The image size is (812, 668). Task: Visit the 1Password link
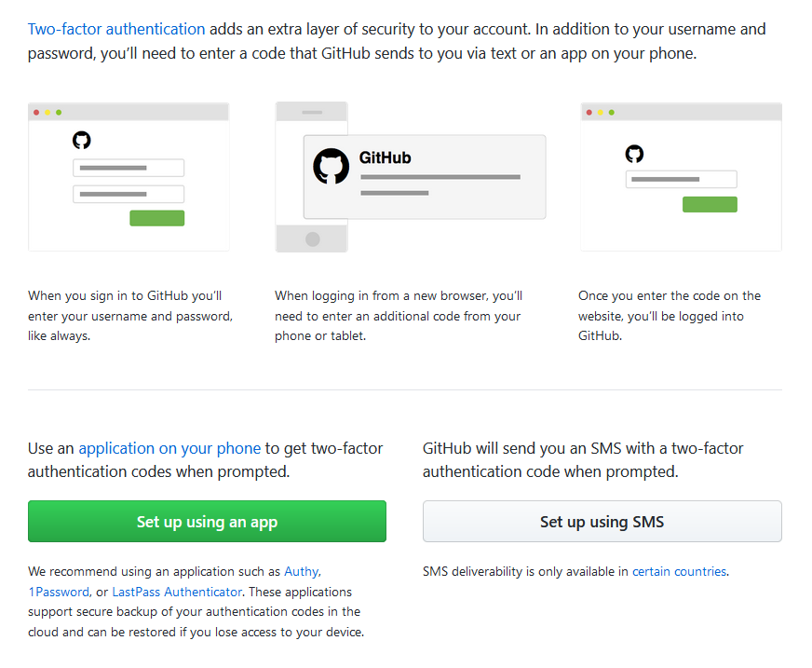[58, 592]
